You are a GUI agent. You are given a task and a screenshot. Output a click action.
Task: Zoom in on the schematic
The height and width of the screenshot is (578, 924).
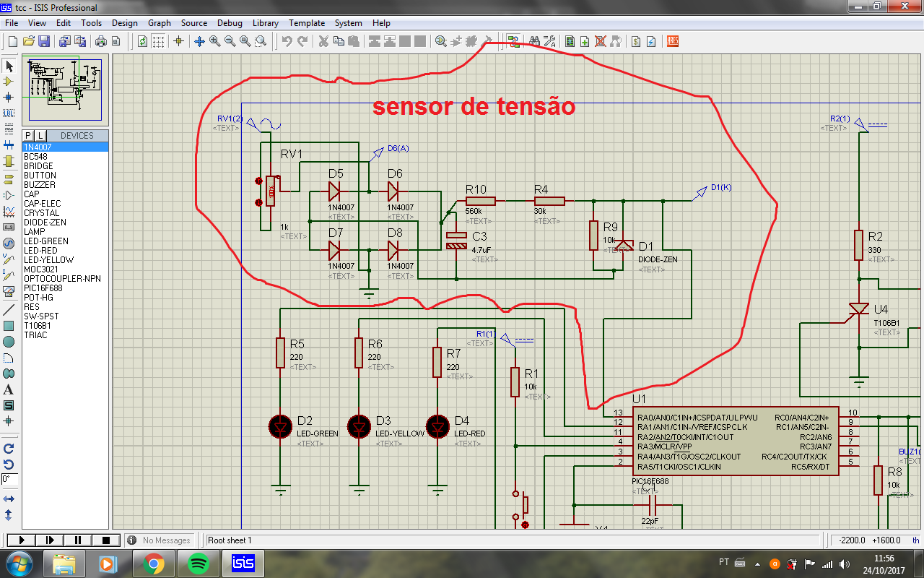coord(215,41)
